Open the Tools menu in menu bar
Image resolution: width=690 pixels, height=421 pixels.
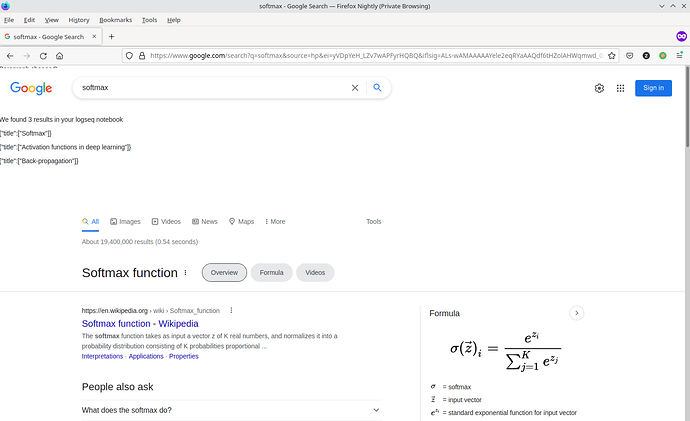point(149,20)
